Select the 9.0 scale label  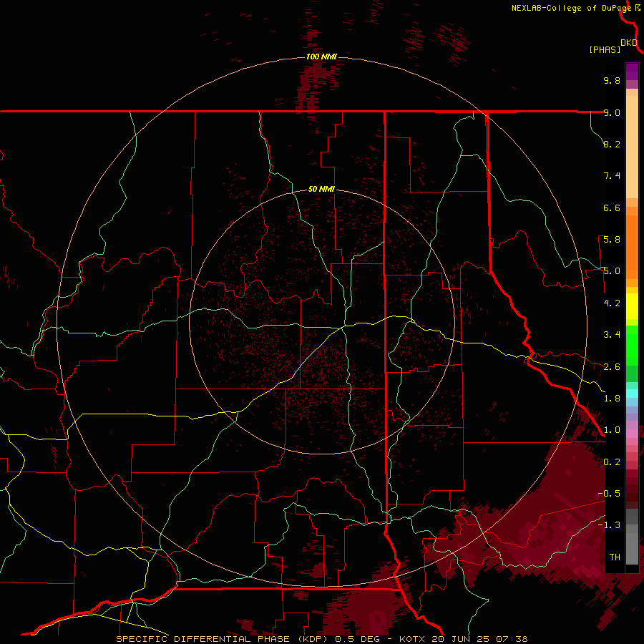click(x=612, y=112)
